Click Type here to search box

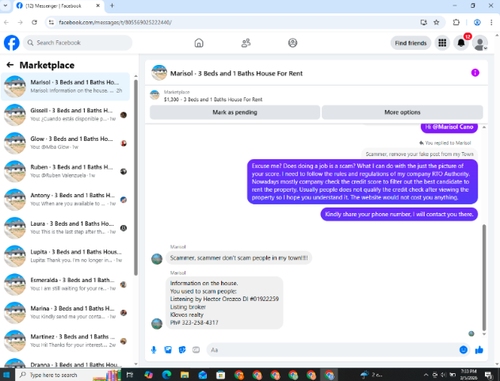pos(67,375)
